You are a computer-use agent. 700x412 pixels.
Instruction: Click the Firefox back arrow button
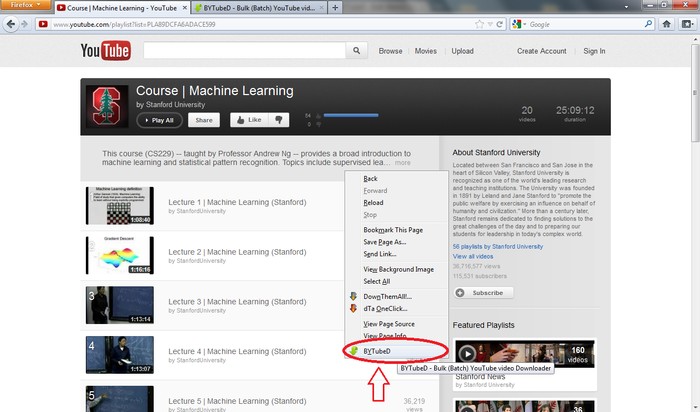click(x=11, y=24)
